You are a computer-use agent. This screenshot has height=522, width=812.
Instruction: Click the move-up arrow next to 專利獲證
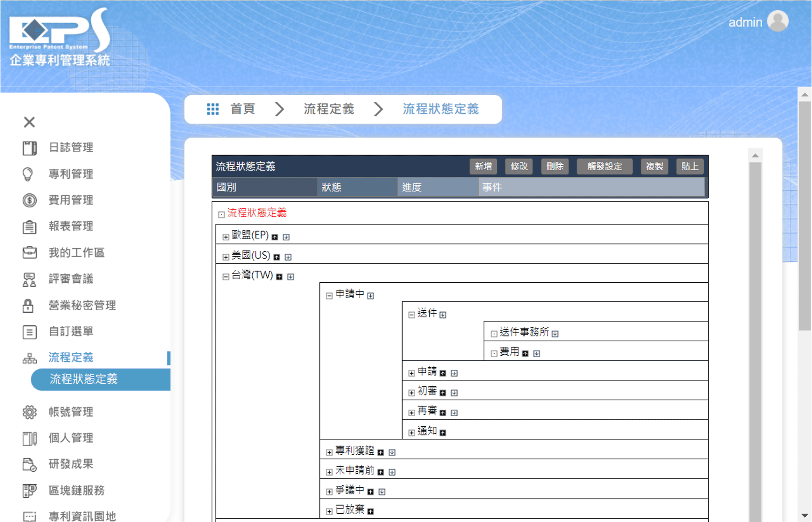381,453
